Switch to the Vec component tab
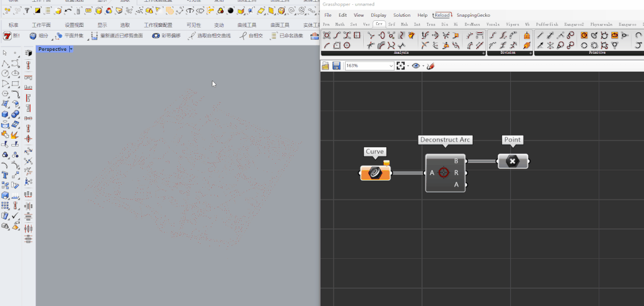The height and width of the screenshot is (306, 644). tap(366, 25)
